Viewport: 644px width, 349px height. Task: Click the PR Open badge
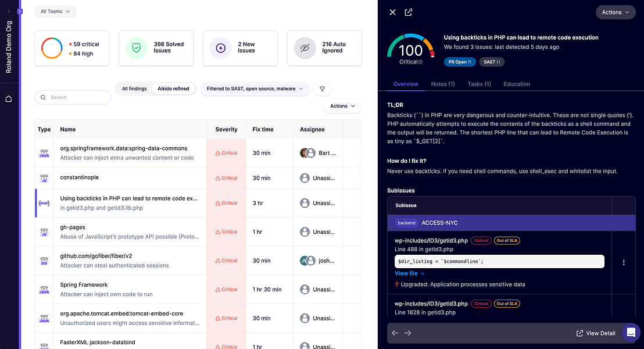pyautogui.click(x=460, y=62)
